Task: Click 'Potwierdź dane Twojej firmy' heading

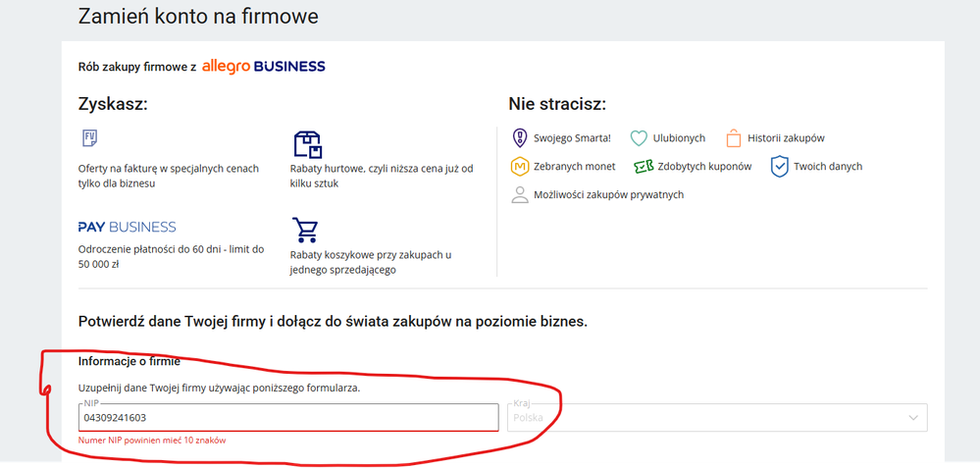Action: [x=333, y=323]
